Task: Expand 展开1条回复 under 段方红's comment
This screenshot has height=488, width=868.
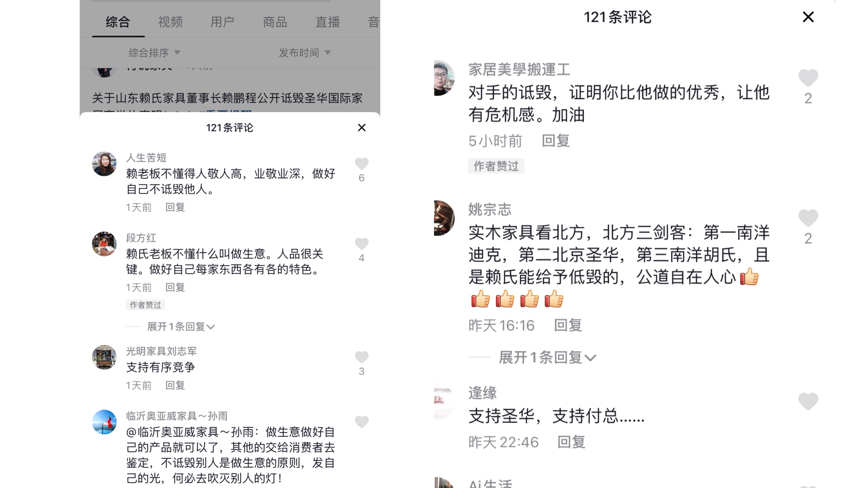Action: coord(181,326)
